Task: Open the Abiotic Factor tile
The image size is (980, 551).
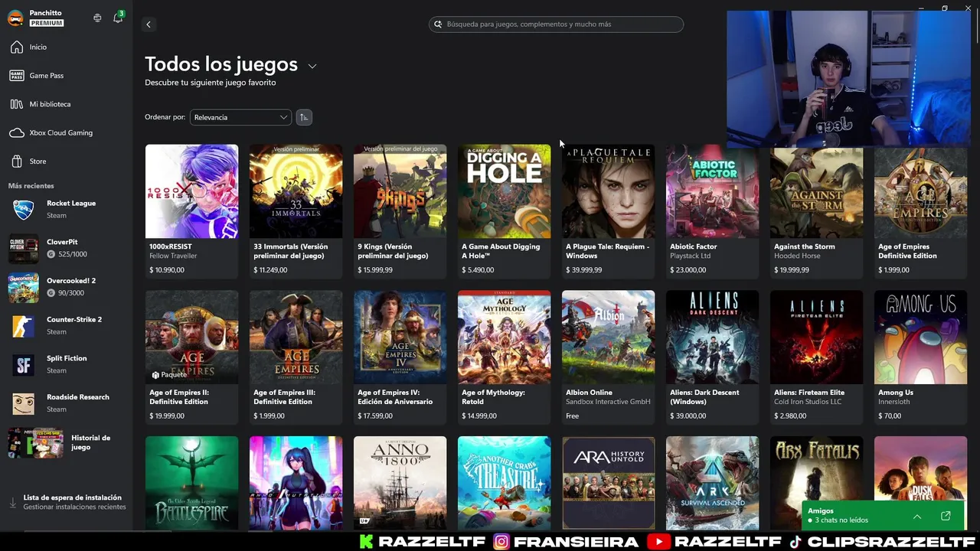Action: click(712, 210)
